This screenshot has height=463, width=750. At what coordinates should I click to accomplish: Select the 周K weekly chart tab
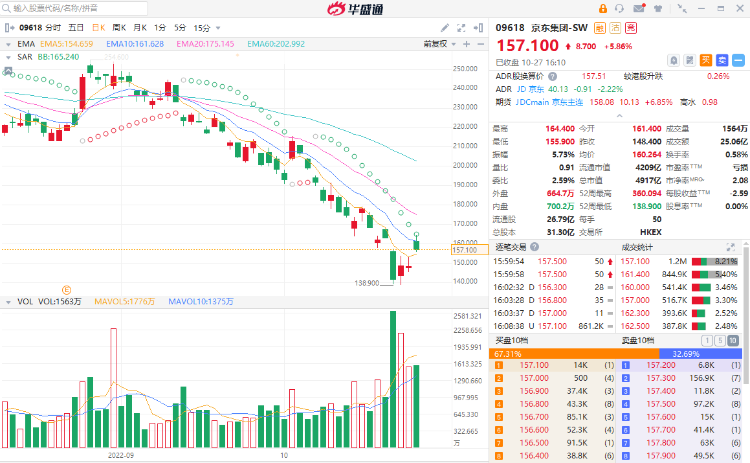tap(119, 28)
